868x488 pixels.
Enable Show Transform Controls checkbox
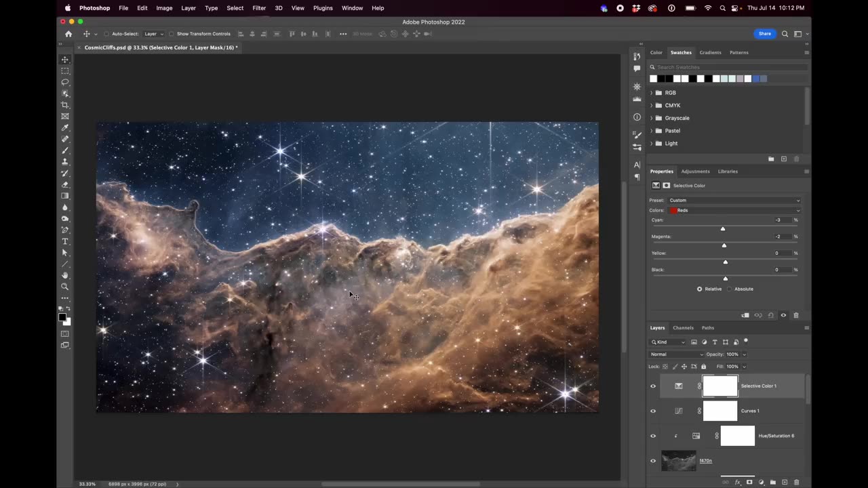click(172, 34)
